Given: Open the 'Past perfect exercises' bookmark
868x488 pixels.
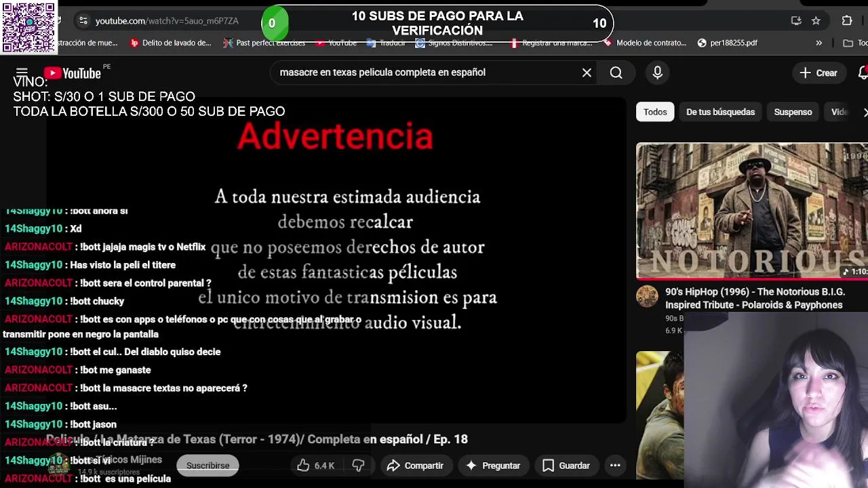Looking at the screenshot, I should [x=264, y=43].
